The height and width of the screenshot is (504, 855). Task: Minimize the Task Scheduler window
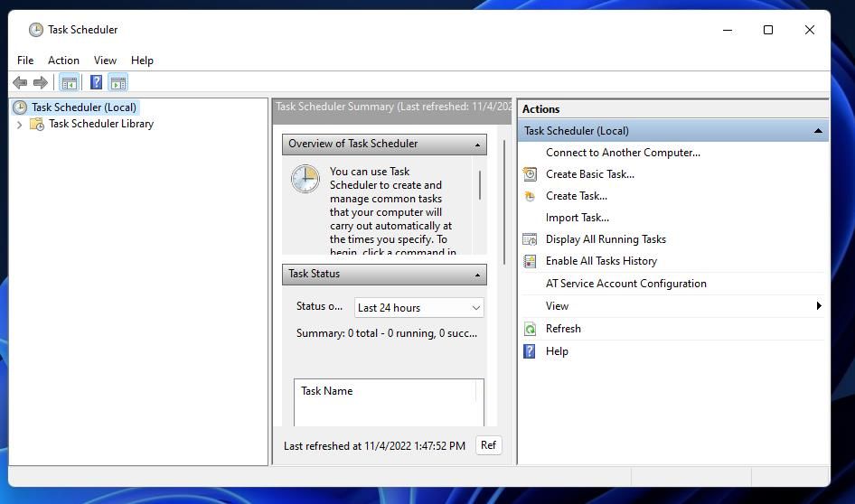(x=727, y=30)
